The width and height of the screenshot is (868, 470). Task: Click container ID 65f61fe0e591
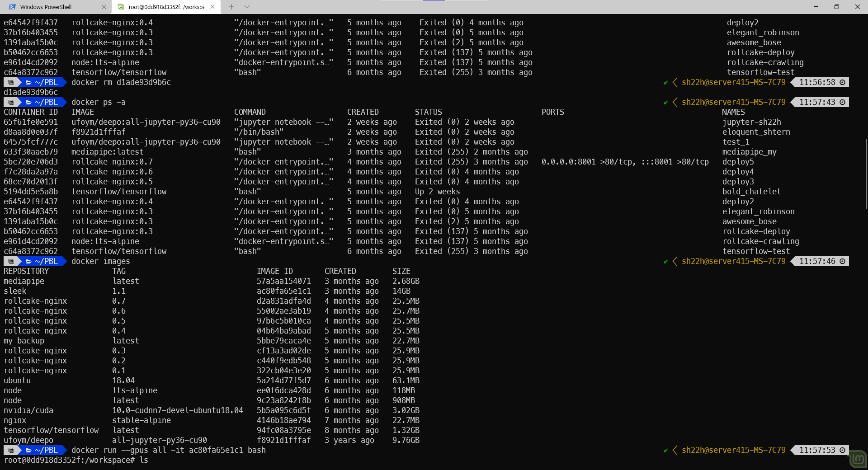coord(31,122)
